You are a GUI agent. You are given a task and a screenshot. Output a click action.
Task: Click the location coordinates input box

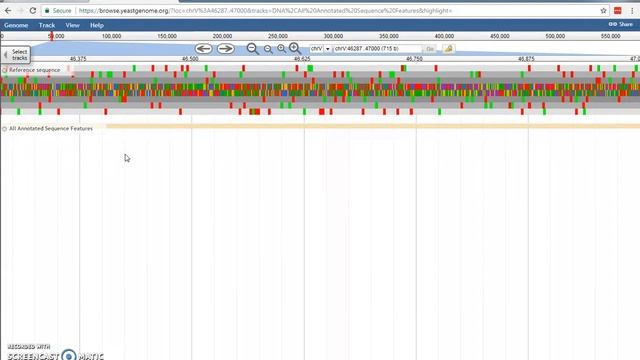pos(378,49)
